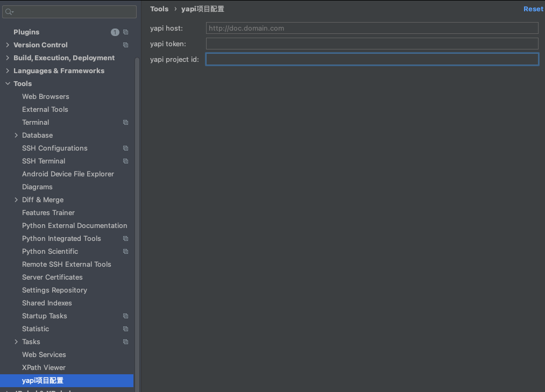Click the project-level icon beside SSH Terminal
The image size is (545, 392).
point(126,161)
